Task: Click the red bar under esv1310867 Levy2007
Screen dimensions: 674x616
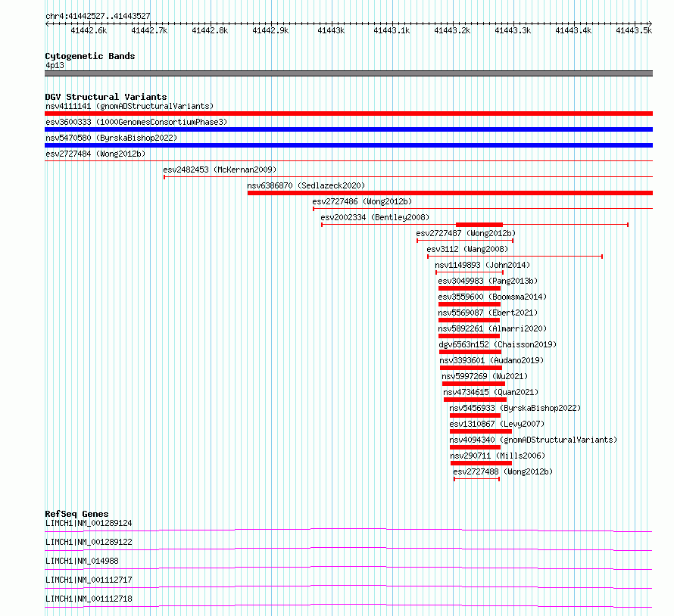Action: click(x=481, y=431)
